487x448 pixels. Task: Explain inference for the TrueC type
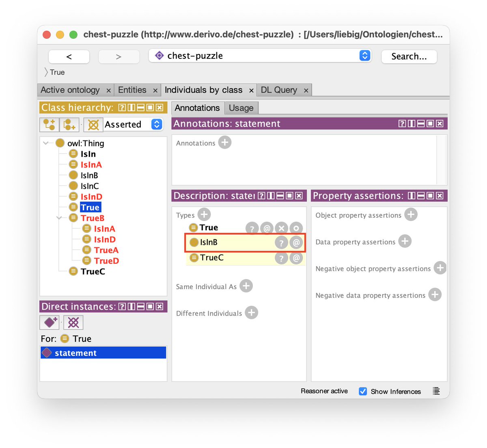coord(281,258)
